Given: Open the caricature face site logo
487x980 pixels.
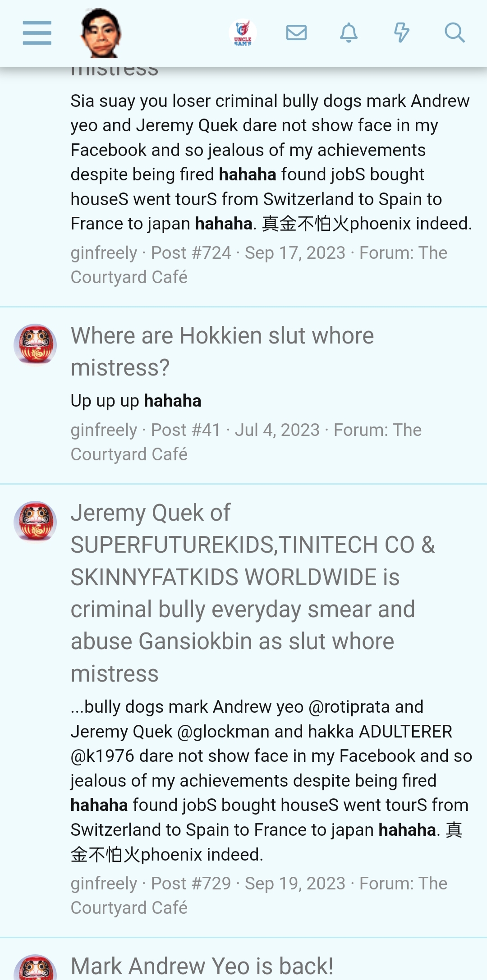Looking at the screenshot, I should (100, 33).
